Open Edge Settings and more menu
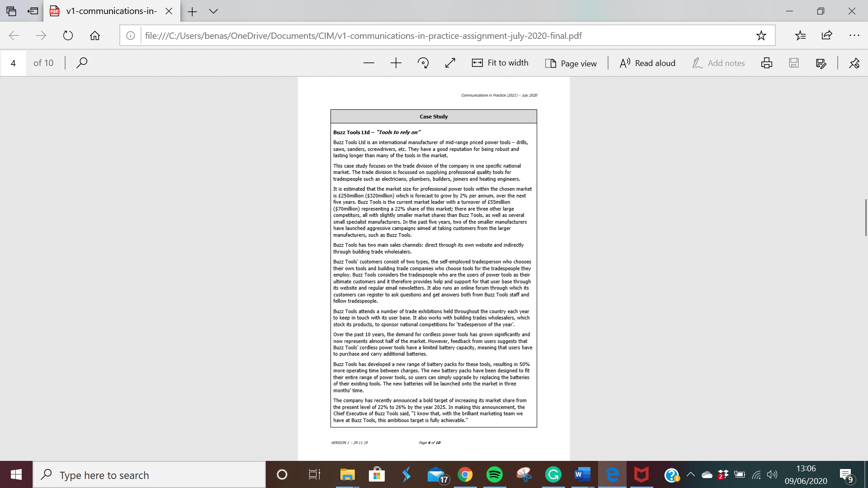This screenshot has height=488, width=868. coord(854,36)
